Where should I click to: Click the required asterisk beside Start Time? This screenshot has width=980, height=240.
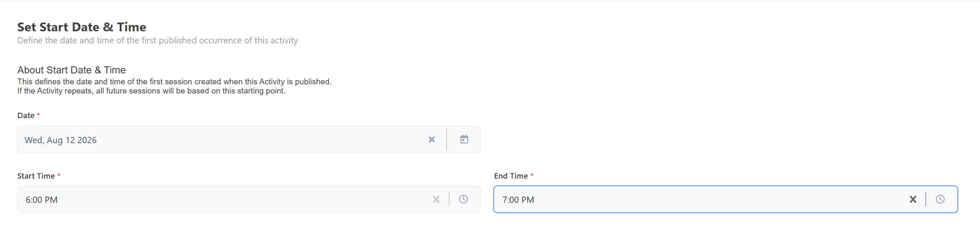59,175
